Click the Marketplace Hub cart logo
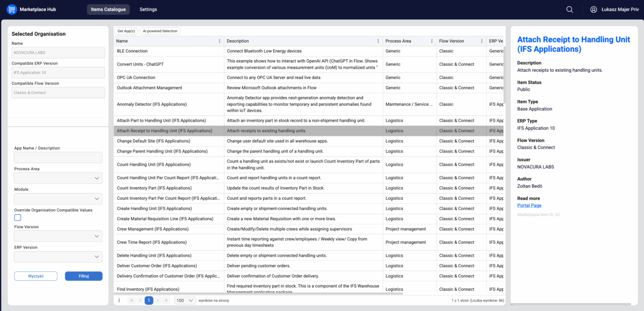Viewport: 644px width, 311px height. point(12,10)
